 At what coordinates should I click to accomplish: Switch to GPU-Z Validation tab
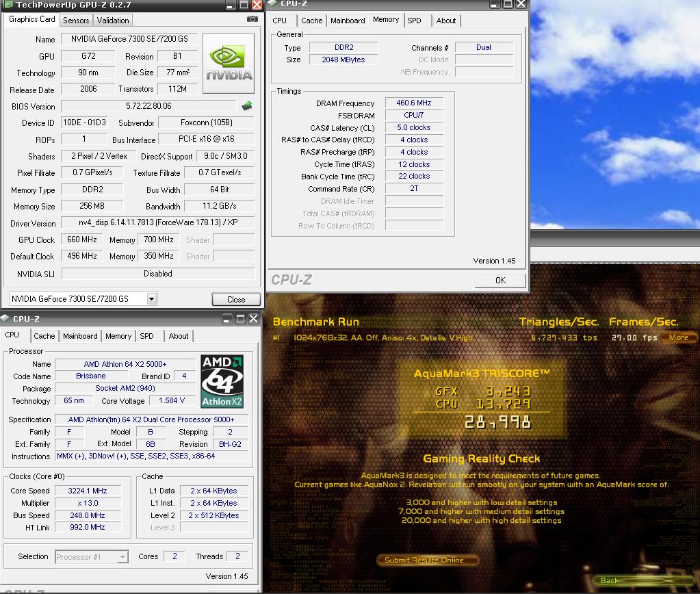coord(113,20)
